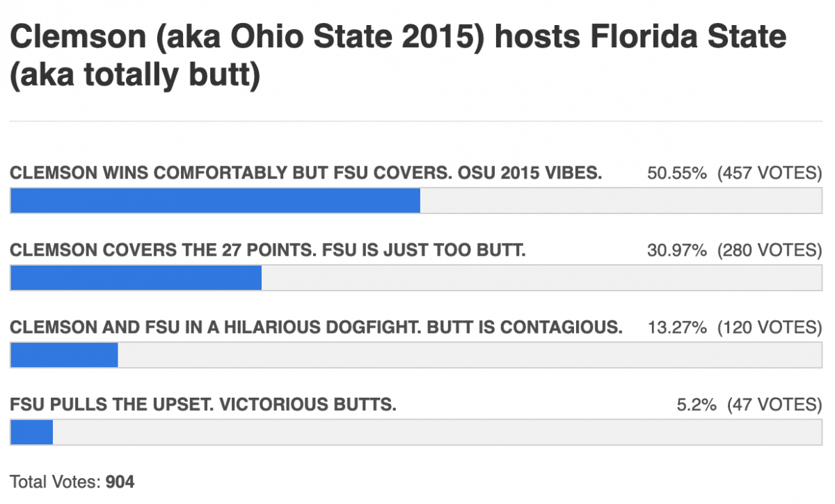The width and height of the screenshot is (835, 504).
Task: Click the gray empty portion of the first bar
Action: pyautogui.click(x=621, y=200)
